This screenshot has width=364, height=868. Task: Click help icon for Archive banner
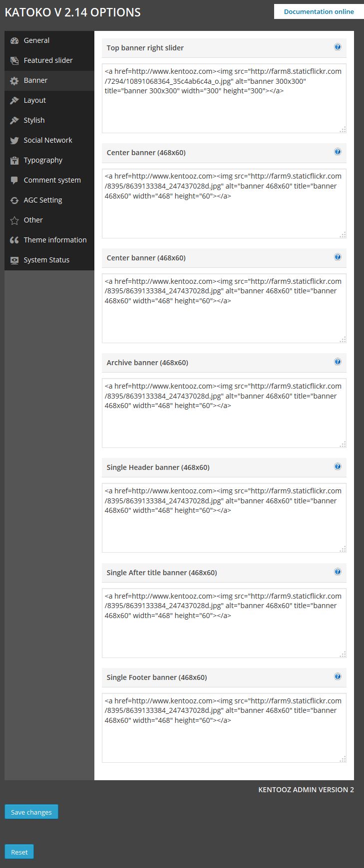pos(338,362)
